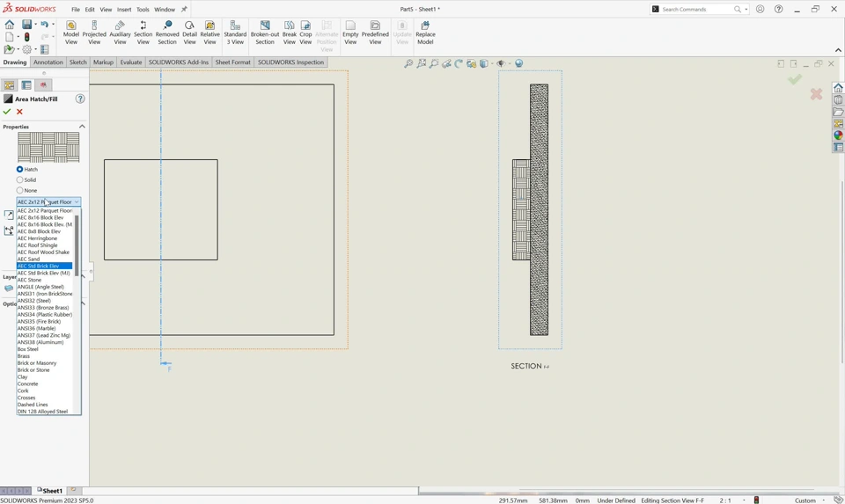Click the hatch pattern preview thumbnail
Screen dimensions: 845x504
48,147
